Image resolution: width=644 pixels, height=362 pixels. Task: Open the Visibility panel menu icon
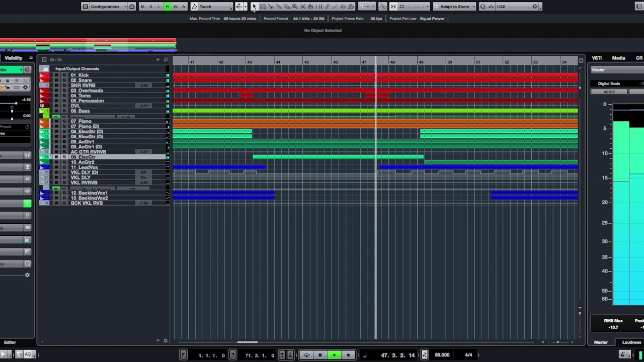point(31,58)
